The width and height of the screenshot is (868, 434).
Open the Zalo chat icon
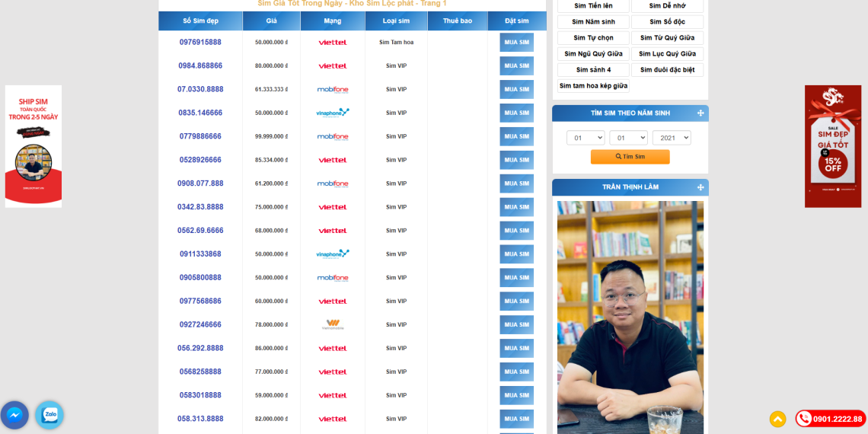pos(49,415)
